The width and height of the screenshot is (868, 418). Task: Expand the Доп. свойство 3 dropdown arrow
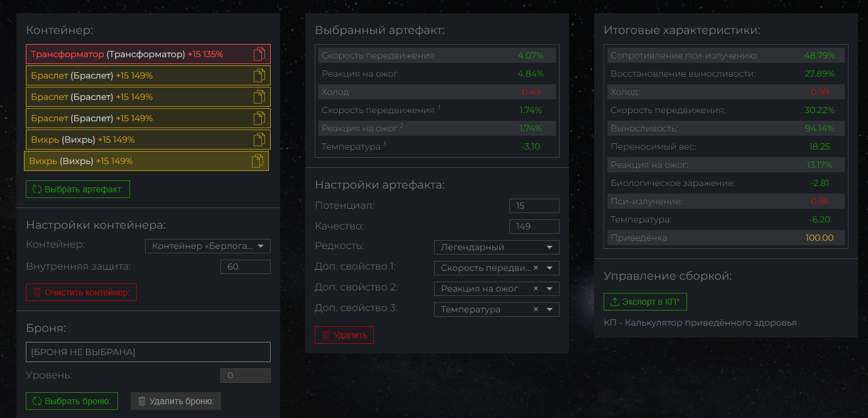[x=550, y=309]
